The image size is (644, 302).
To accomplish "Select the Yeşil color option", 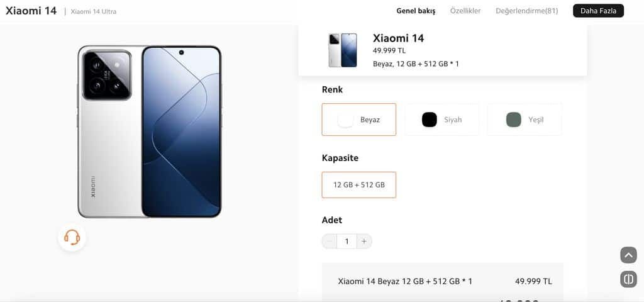I will 525,120.
